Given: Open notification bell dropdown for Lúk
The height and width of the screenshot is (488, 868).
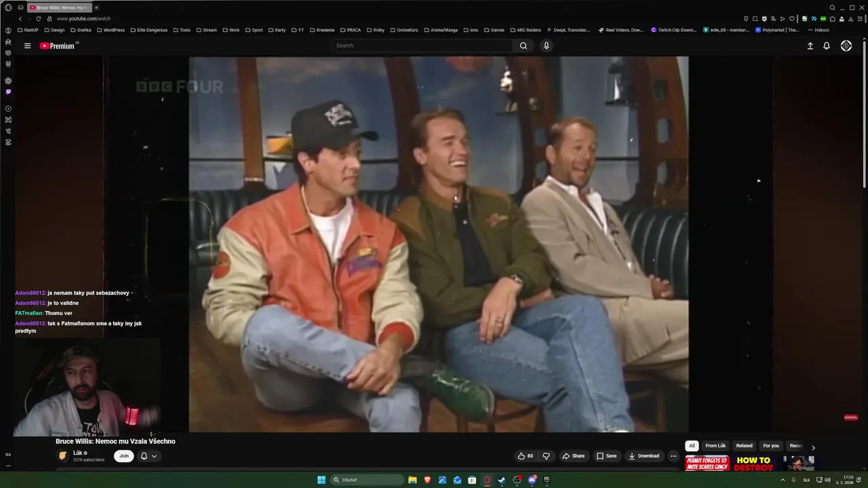Looking at the screenshot, I should pyautogui.click(x=149, y=456).
